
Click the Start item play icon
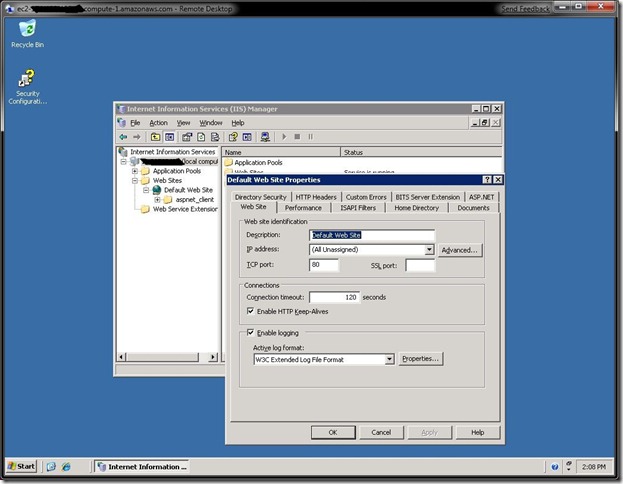coord(284,137)
